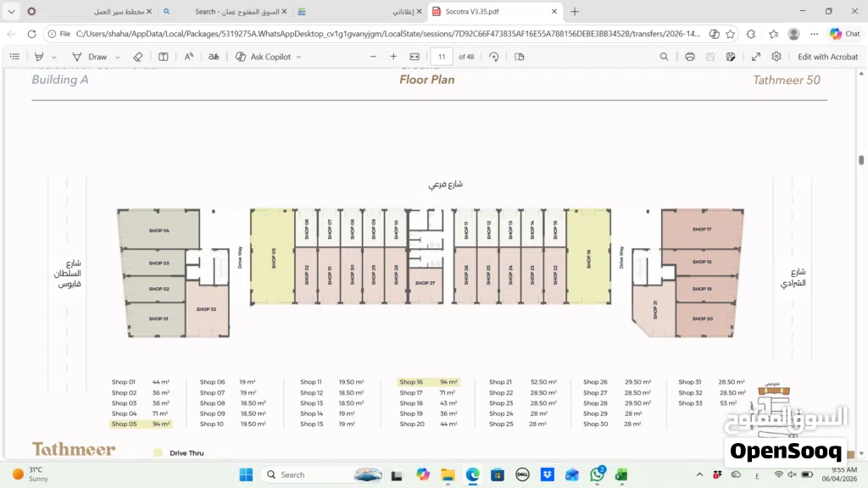Click the Drive Thru yellow legend swatch
868x488 pixels.
point(158,452)
